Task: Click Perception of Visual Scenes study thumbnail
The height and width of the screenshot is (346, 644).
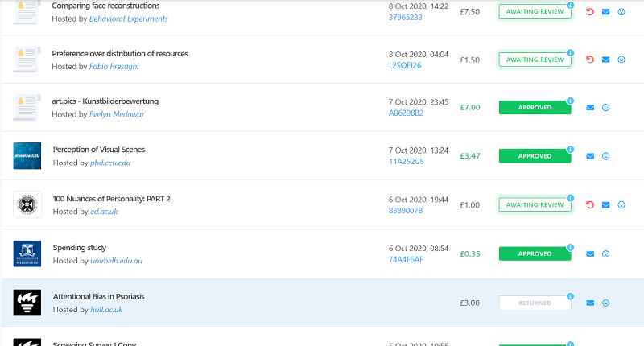Action: click(27, 156)
